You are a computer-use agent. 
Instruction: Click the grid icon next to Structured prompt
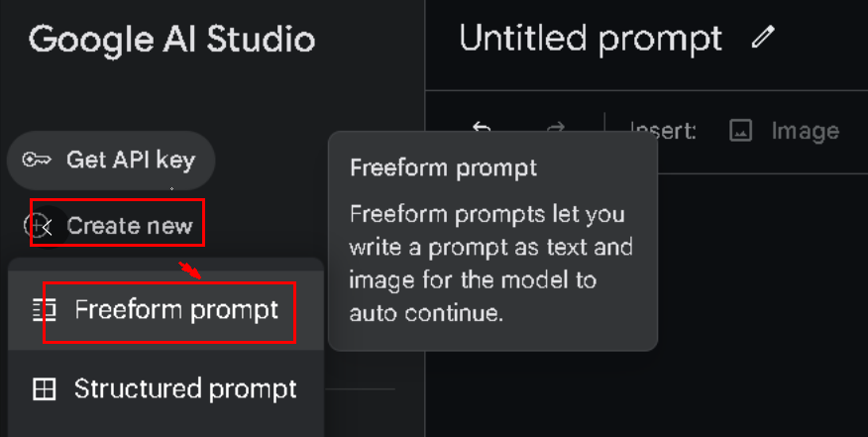[x=45, y=388]
